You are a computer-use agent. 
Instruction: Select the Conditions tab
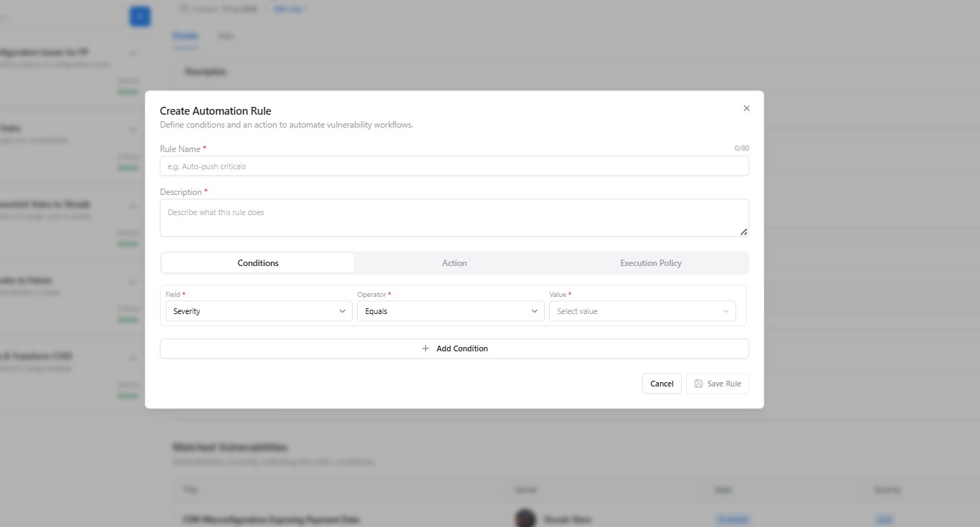tap(258, 263)
